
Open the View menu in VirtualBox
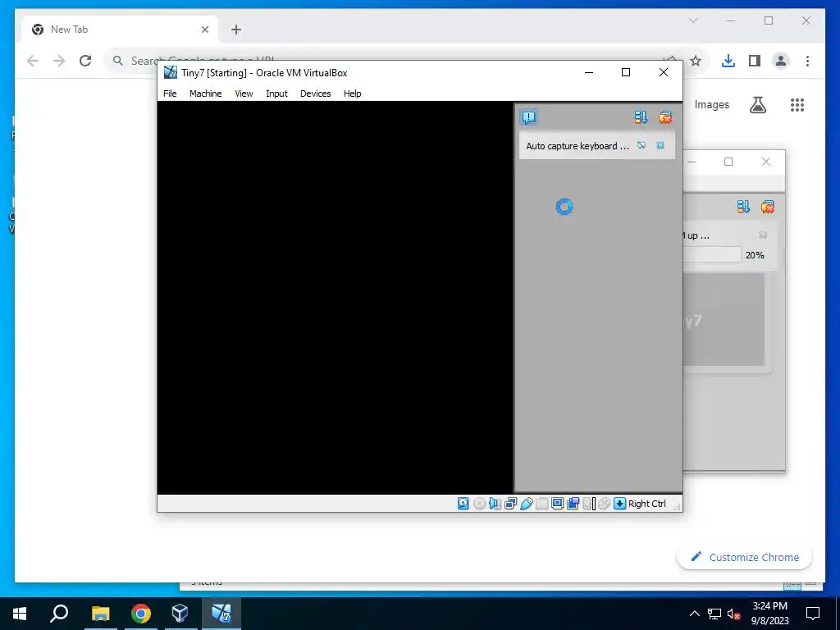pos(244,94)
